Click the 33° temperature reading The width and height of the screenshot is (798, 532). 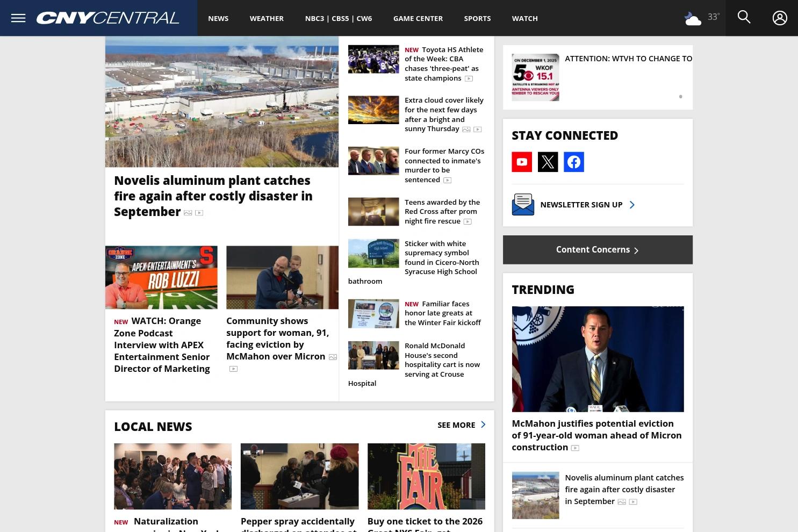tap(714, 17)
